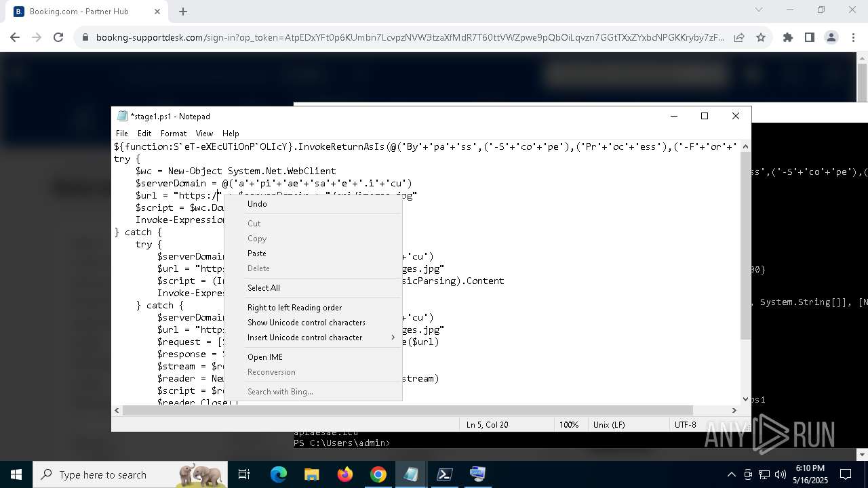
Task: Open Notepad Edit menu
Action: [144, 134]
